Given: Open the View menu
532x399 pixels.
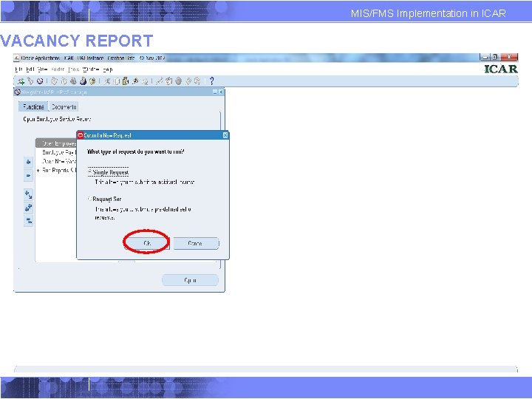Looking at the screenshot, I should pos(42,69).
